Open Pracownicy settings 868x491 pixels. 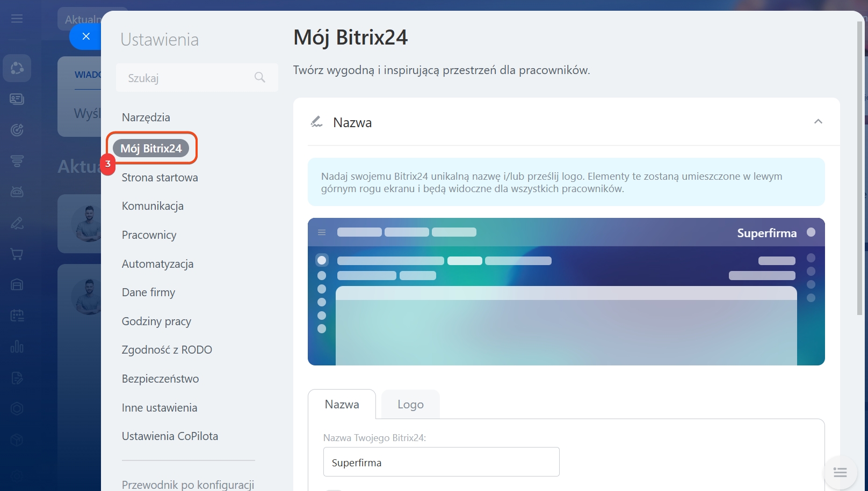pyautogui.click(x=149, y=235)
